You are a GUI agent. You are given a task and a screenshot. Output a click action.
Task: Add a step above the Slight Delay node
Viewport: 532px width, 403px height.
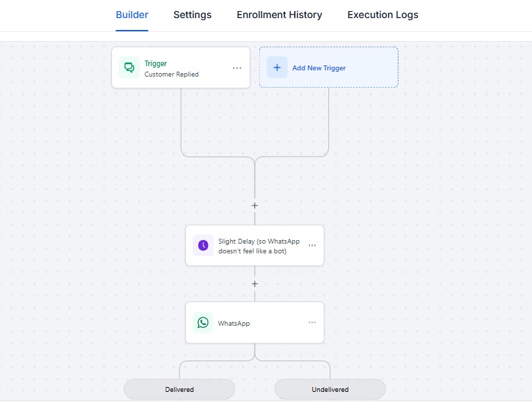point(255,205)
